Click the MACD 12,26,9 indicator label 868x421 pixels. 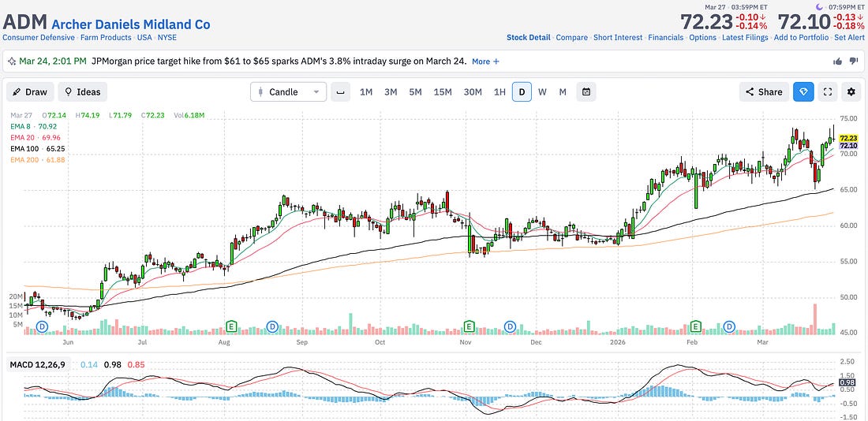(x=38, y=364)
